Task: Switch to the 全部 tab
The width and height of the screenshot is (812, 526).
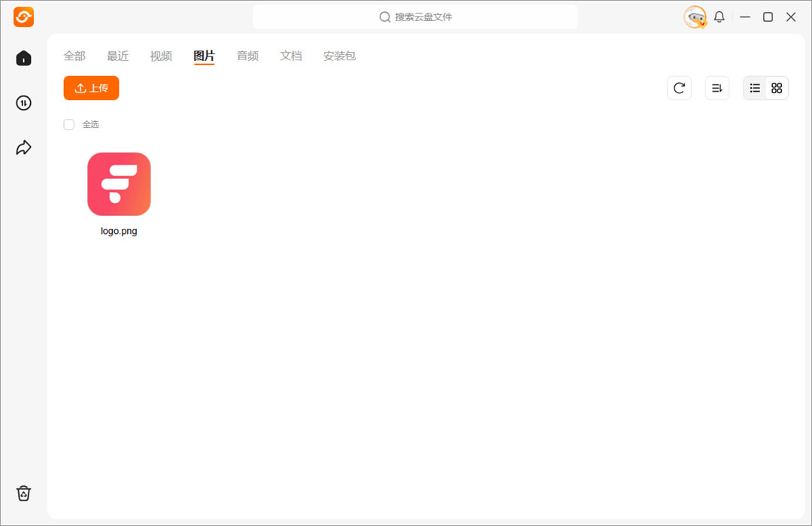Action: click(74, 56)
